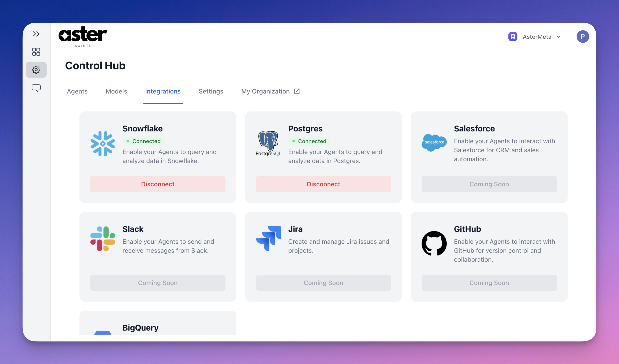Click the Slack logo icon
Viewport: 619px width, 364px height.
tap(103, 238)
